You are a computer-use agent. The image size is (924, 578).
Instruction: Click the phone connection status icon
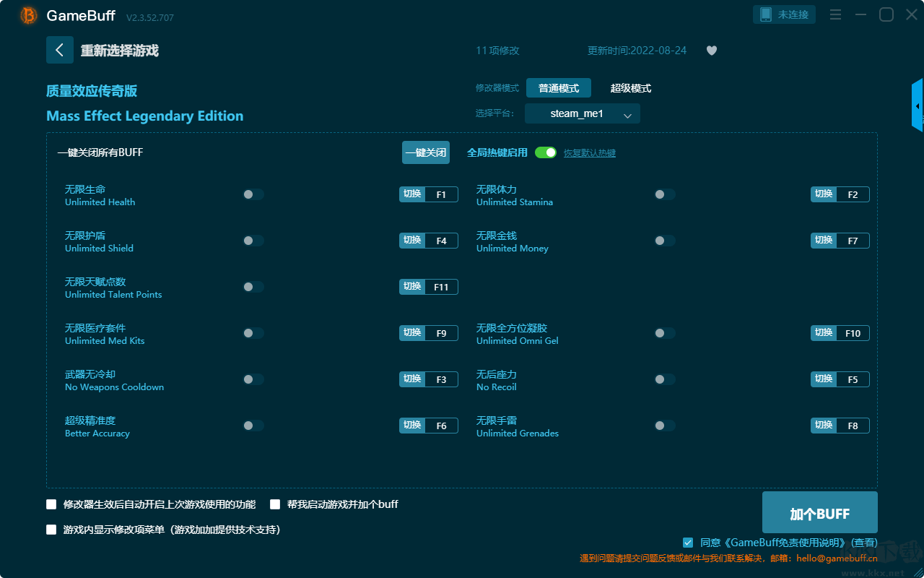[766, 14]
